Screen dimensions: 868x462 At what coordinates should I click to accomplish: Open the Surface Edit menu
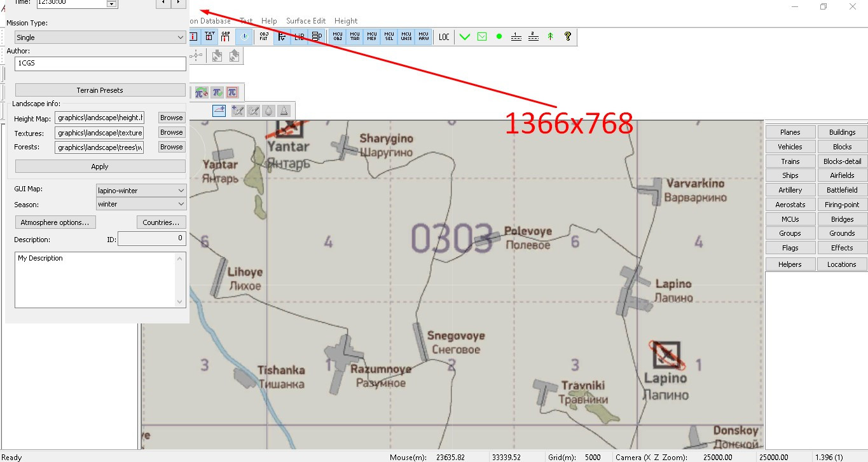(x=306, y=21)
